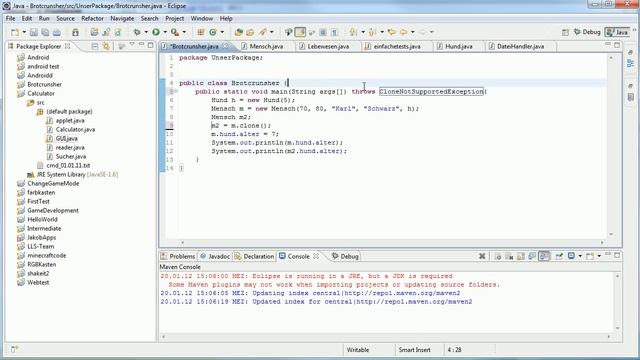
Task: Collapse the main method fold marker
Action: (176, 91)
